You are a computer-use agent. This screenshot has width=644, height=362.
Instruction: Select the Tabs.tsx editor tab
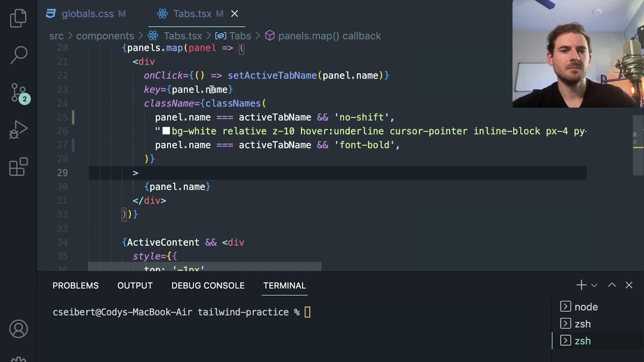(x=197, y=14)
